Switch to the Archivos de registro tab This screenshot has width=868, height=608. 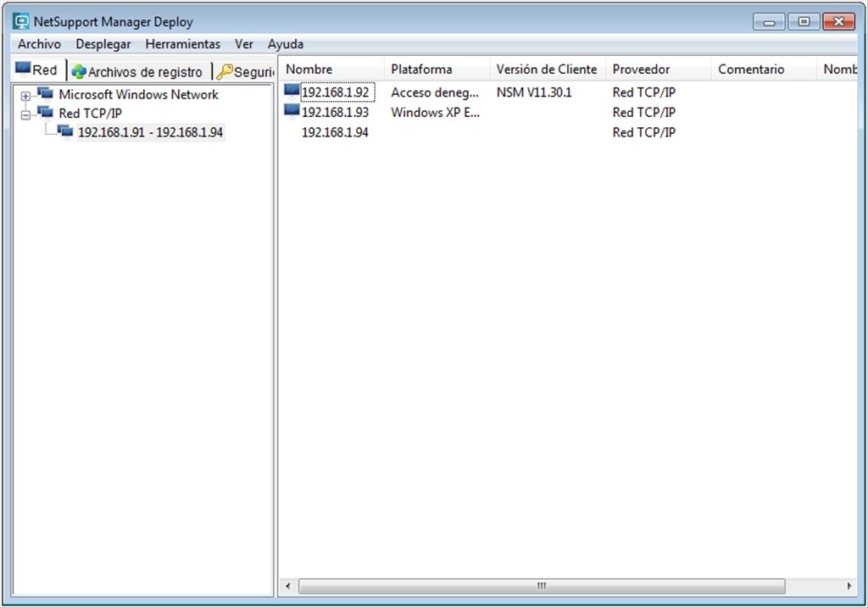point(140,71)
